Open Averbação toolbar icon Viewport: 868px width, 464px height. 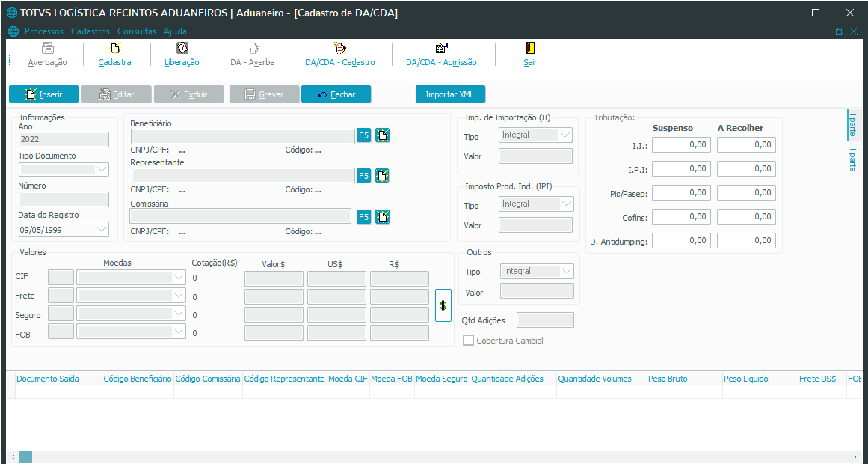48,48
